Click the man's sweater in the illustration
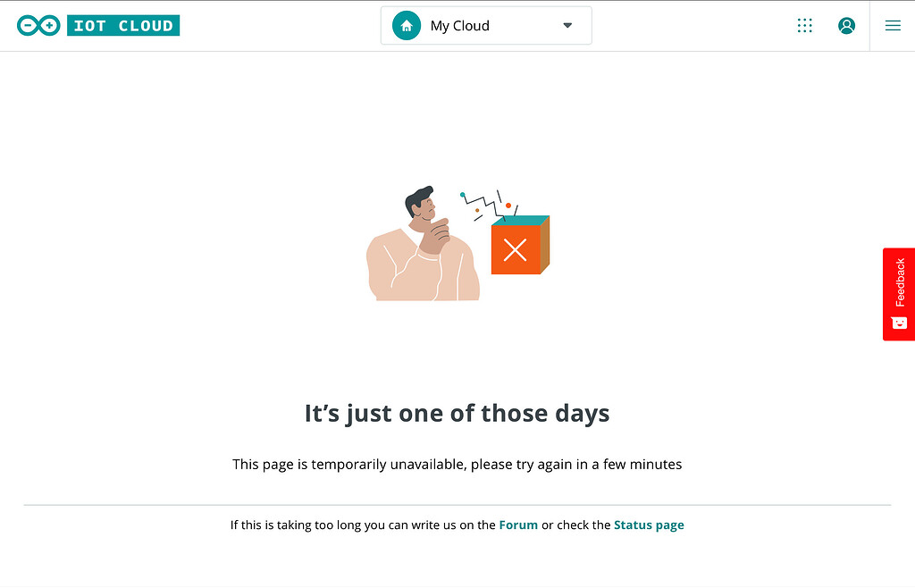The image size is (915, 588). coord(423,268)
